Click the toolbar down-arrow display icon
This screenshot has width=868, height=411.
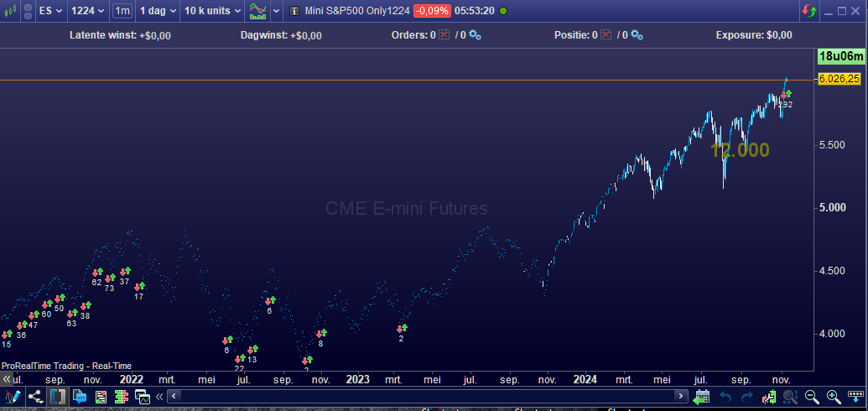click(855, 397)
